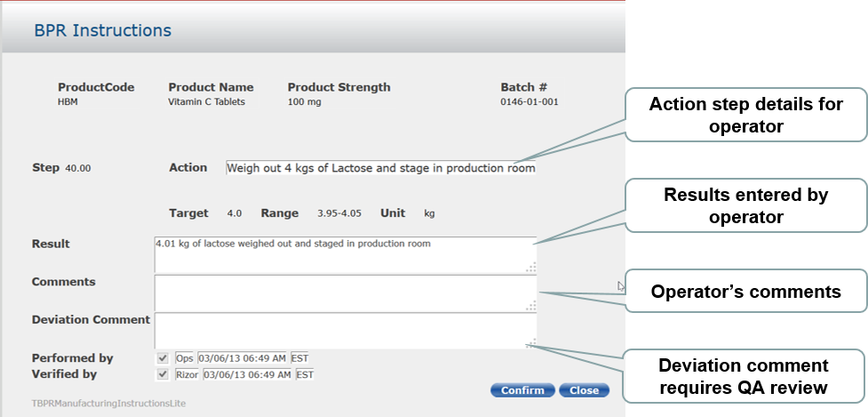Focus the Comments text box

pyautogui.click(x=345, y=293)
